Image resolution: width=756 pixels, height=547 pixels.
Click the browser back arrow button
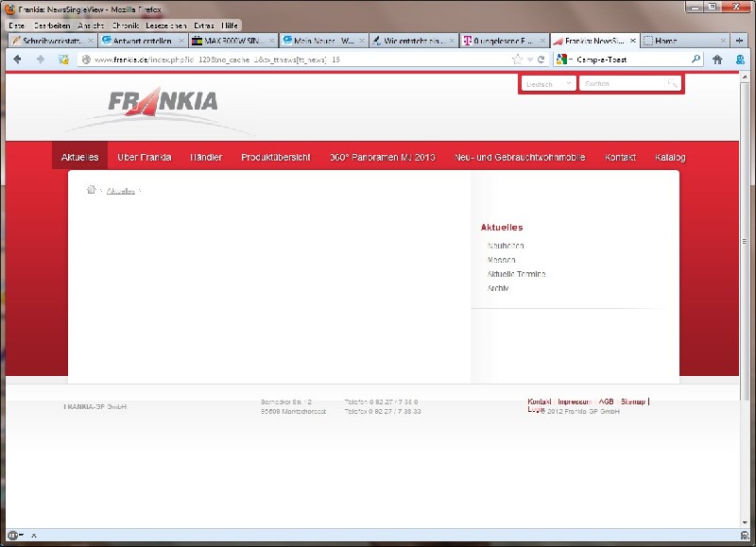tap(17, 59)
